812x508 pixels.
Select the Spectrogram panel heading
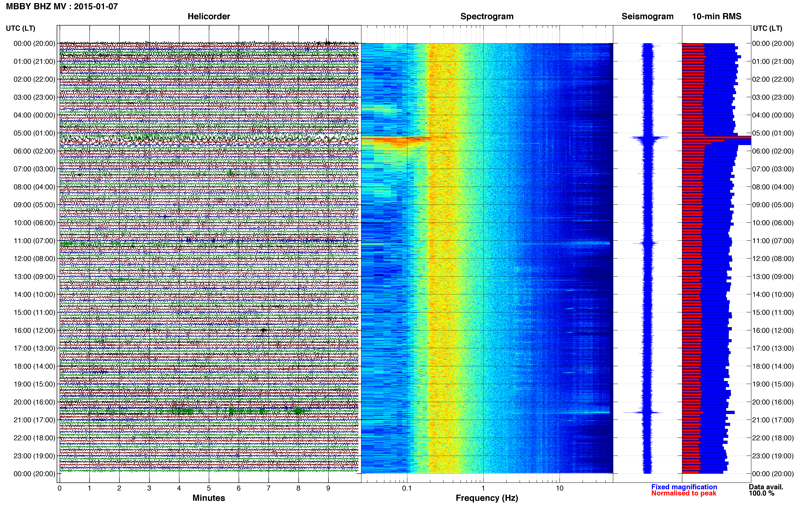[487, 16]
